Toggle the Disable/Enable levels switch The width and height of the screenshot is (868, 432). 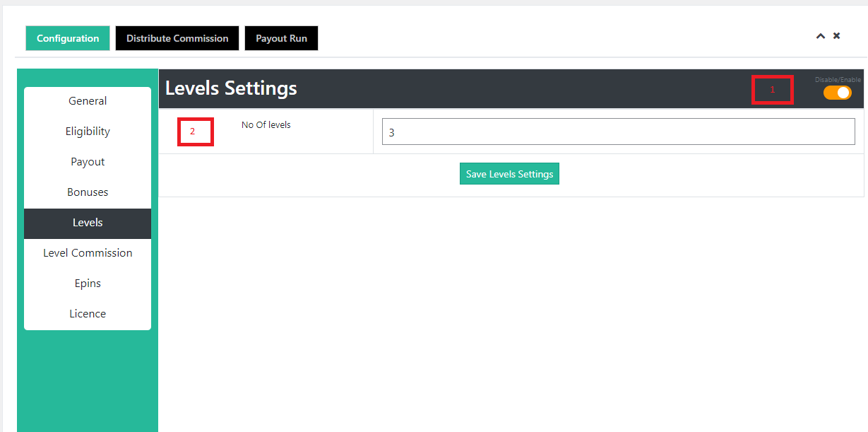click(x=837, y=93)
